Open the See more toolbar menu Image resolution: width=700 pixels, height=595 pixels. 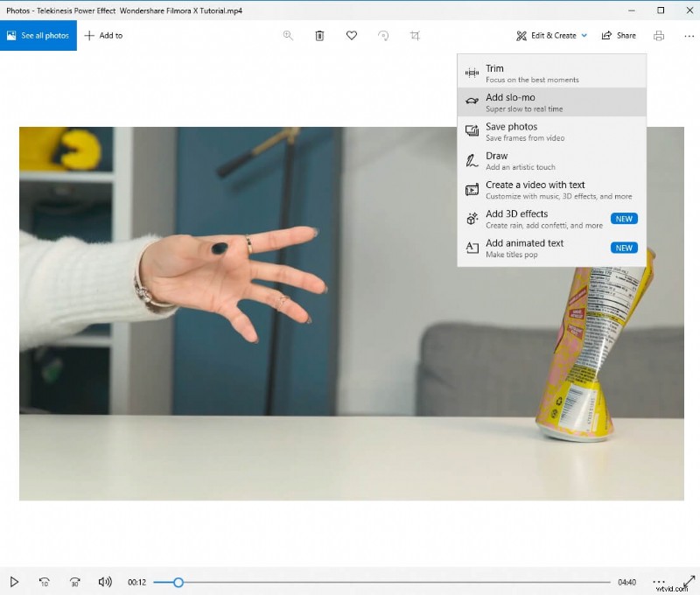pos(689,36)
